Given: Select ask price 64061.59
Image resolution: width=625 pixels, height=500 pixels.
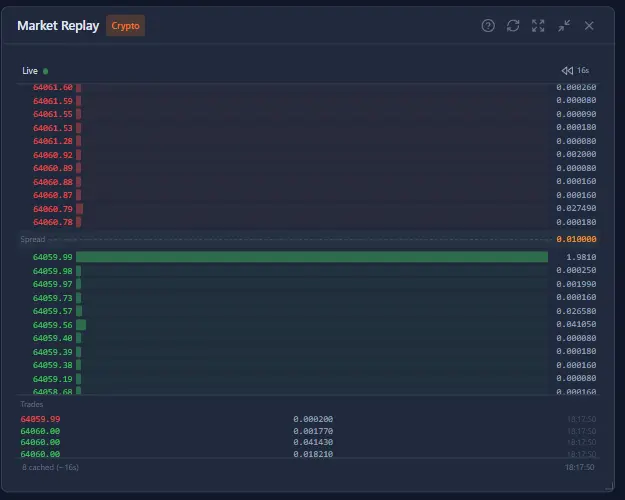Looking at the screenshot, I should [x=53, y=101].
